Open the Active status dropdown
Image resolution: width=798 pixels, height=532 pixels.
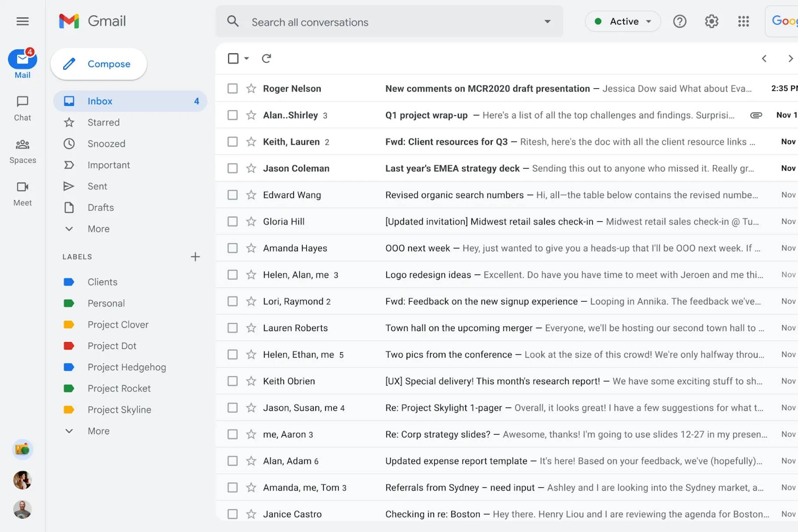tap(622, 21)
